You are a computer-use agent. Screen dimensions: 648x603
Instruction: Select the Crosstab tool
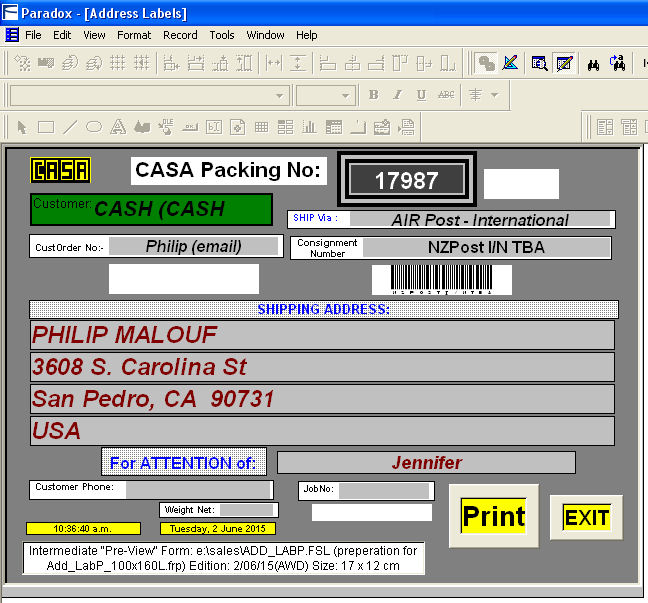pos(334,127)
